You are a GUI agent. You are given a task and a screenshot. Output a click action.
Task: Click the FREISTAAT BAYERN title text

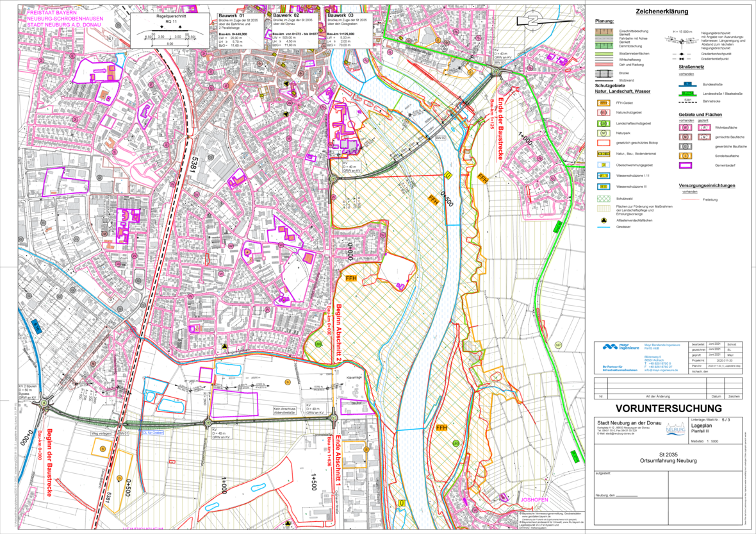[52, 12]
